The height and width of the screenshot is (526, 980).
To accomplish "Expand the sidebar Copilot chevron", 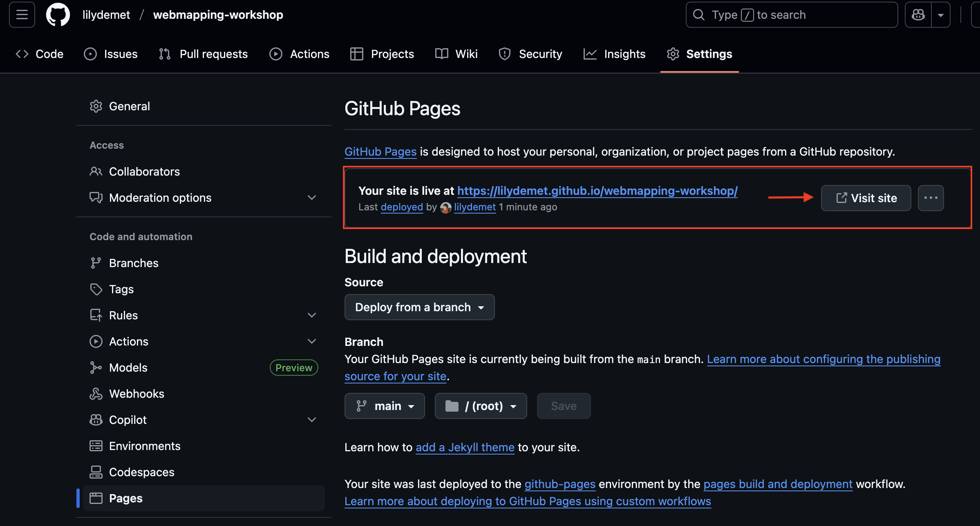I will coord(312,420).
